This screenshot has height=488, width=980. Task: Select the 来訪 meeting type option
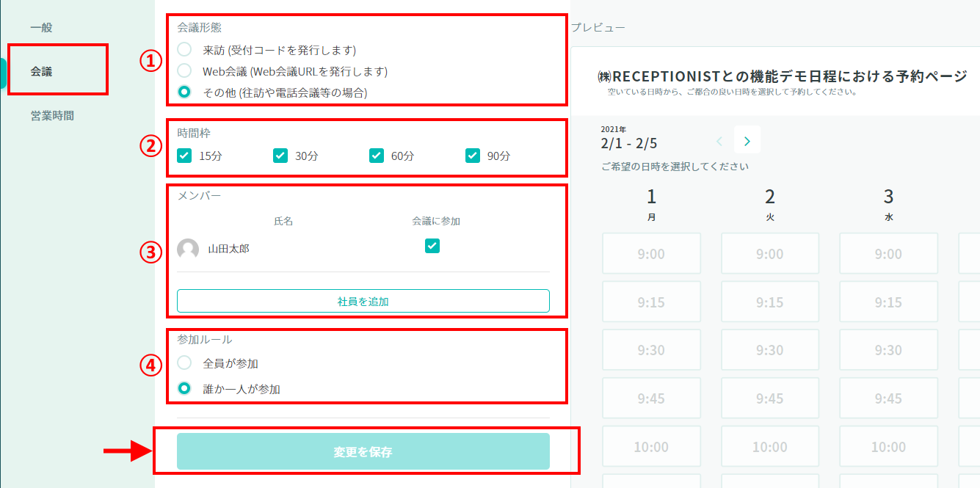(x=185, y=49)
